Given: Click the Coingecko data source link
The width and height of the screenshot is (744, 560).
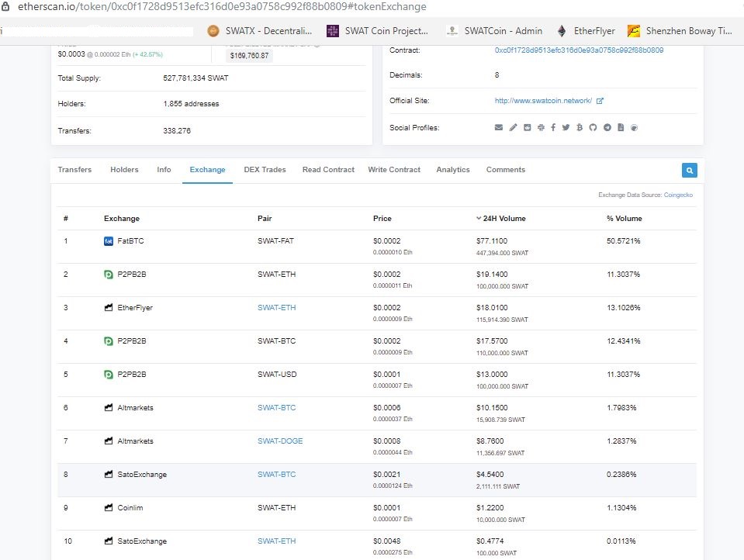Looking at the screenshot, I should pos(678,195).
